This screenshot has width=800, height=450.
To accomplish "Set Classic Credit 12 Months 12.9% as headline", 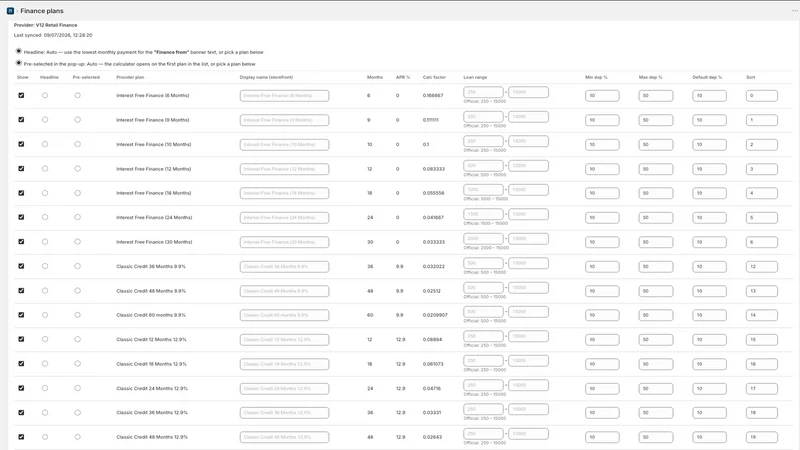I will click(45, 339).
